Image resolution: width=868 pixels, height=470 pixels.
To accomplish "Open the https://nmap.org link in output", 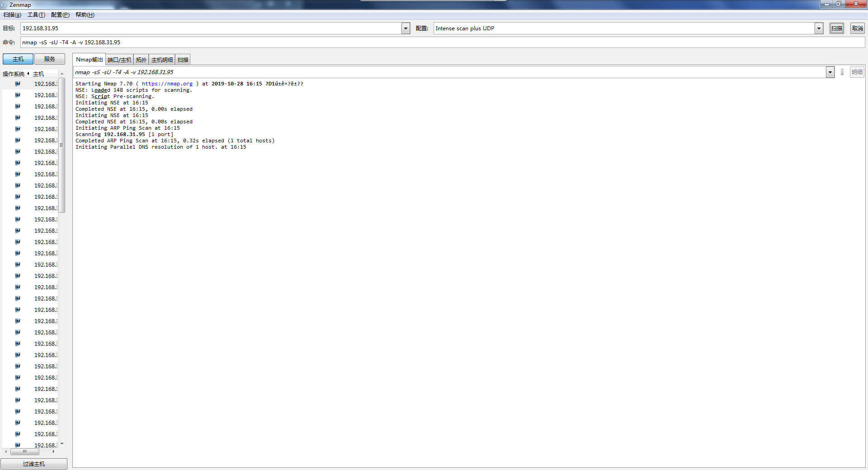I will pyautogui.click(x=167, y=84).
